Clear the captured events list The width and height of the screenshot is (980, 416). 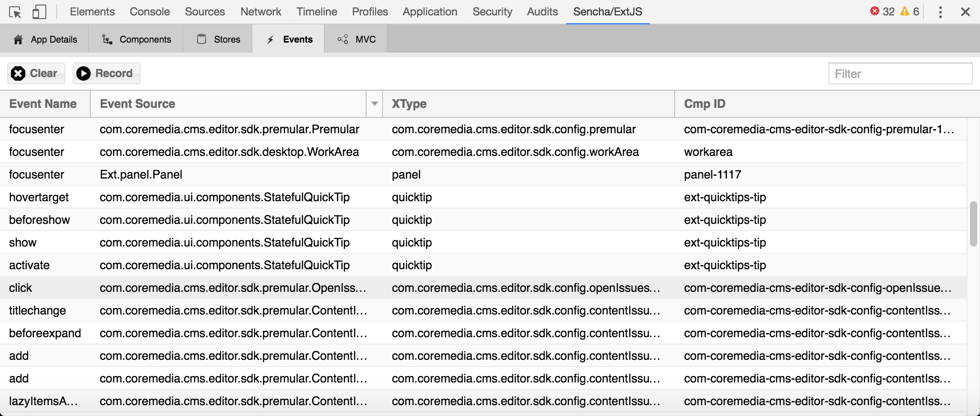tap(36, 73)
